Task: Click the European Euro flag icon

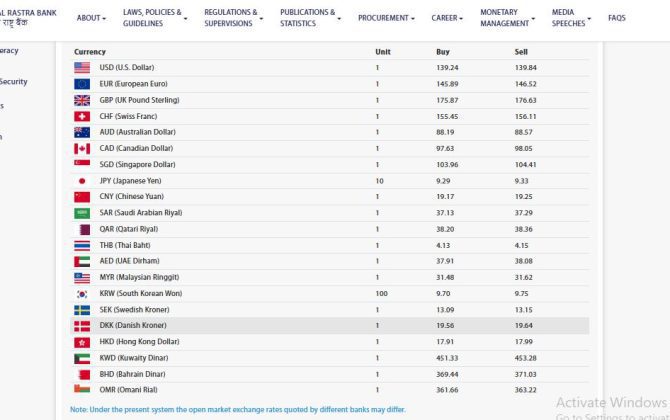Action: pyautogui.click(x=82, y=84)
